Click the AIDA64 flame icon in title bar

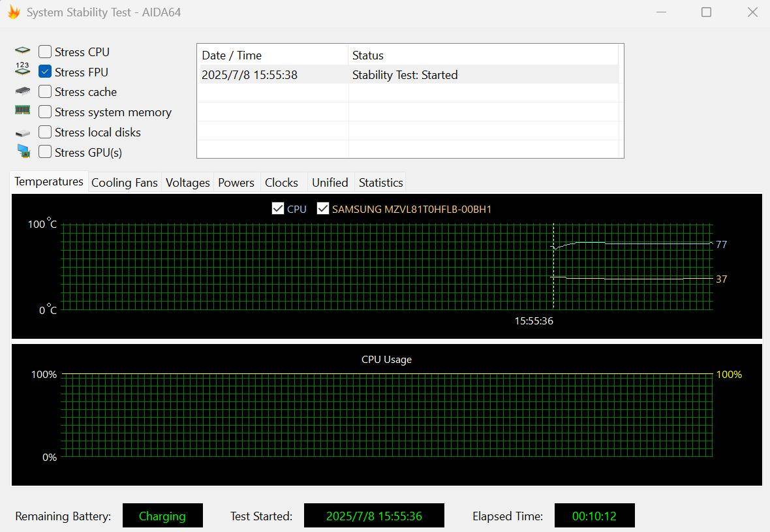[x=14, y=12]
